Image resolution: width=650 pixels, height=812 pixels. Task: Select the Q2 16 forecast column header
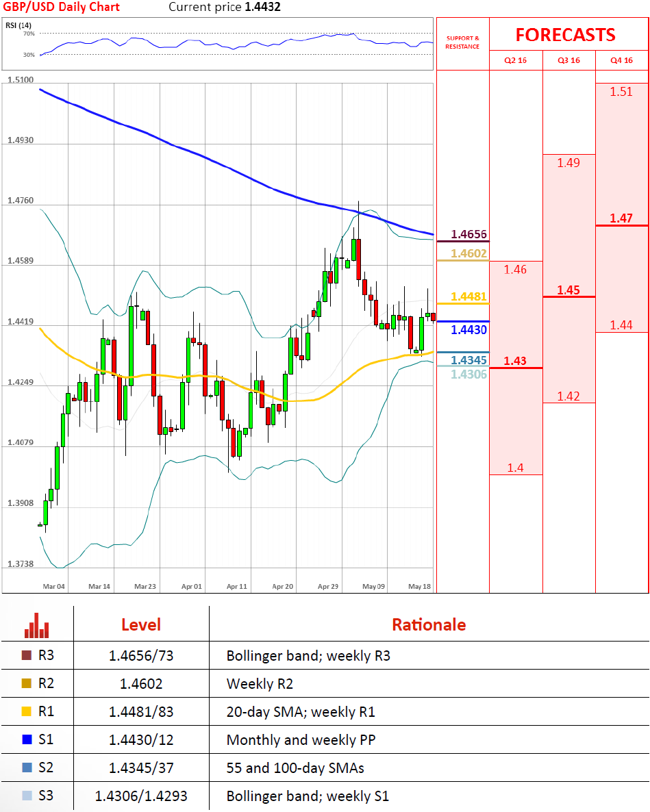coord(515,60)
